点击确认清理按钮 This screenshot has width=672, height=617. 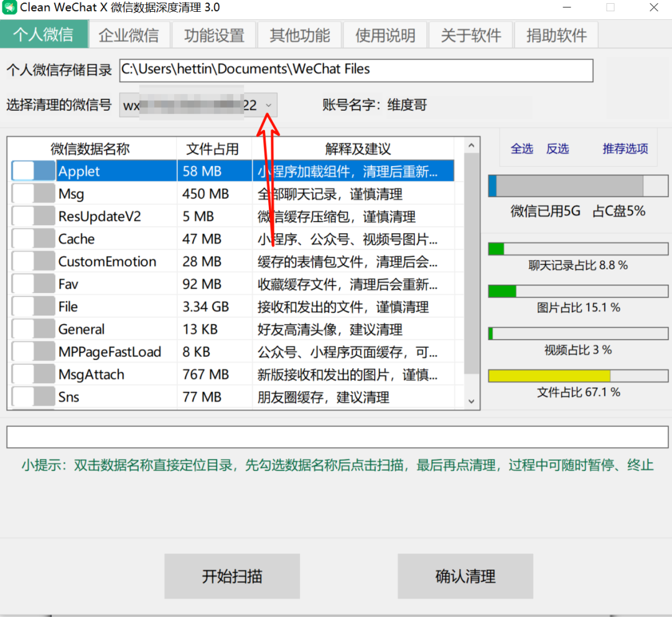click(x=465, y=577)
